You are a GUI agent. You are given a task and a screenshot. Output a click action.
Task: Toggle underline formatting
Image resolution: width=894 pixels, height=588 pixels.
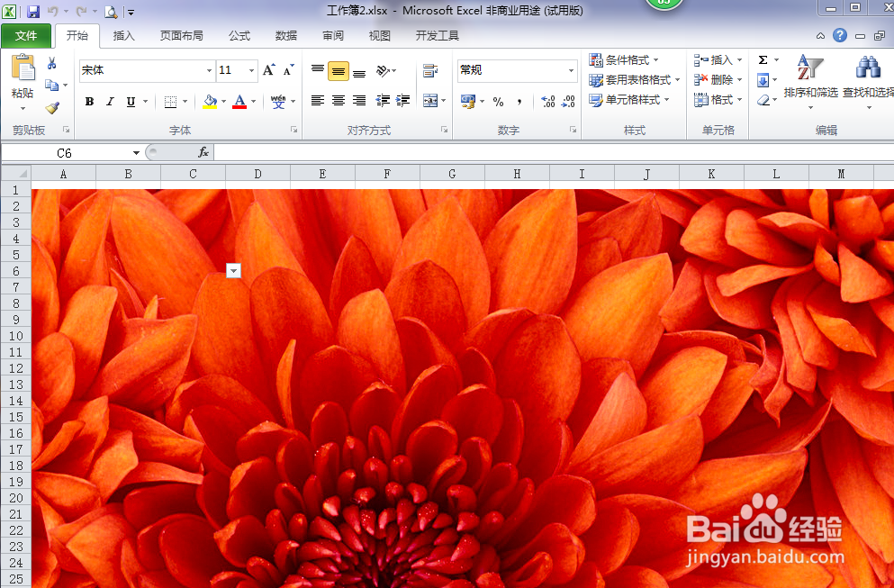(x=131, y=102)
